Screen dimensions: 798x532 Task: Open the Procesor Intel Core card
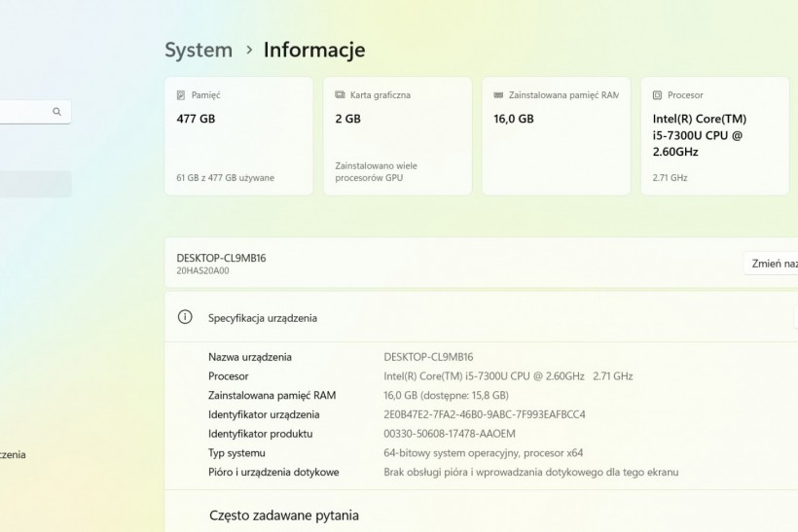pos(714,136)
